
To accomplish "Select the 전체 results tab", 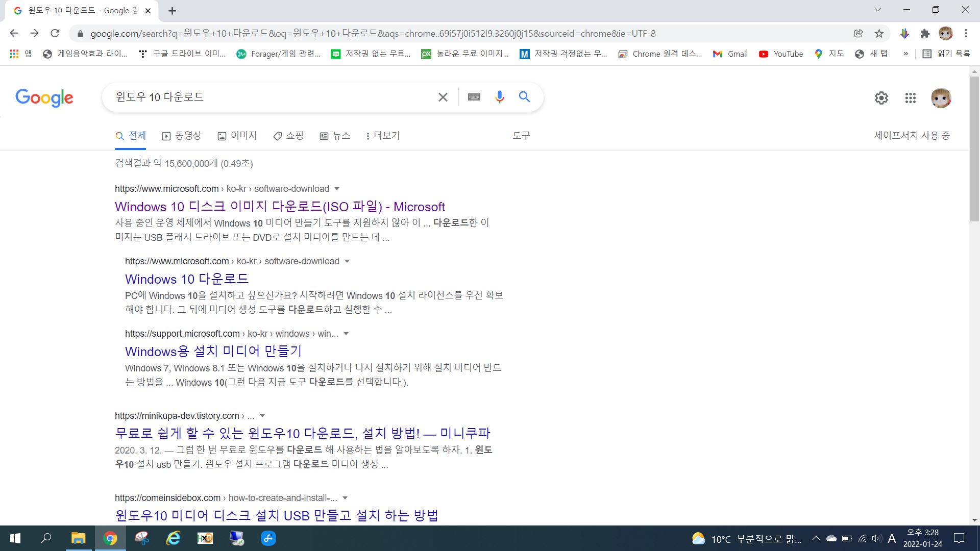I will [131, 136].
